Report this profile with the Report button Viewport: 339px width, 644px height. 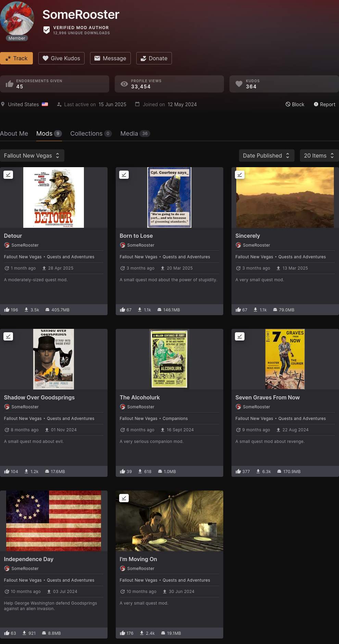[x=324, y=104]
